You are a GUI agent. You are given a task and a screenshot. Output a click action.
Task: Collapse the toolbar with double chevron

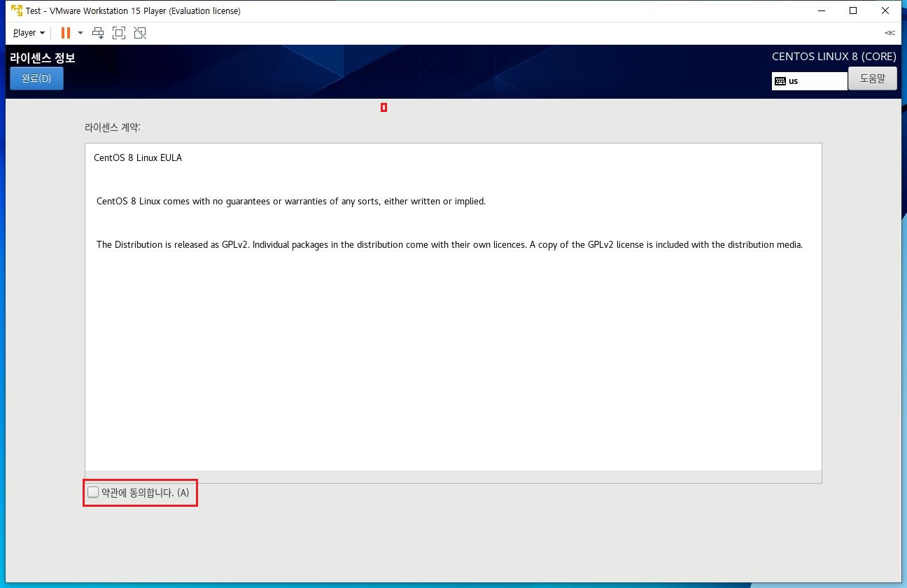(x=890, y=33)
